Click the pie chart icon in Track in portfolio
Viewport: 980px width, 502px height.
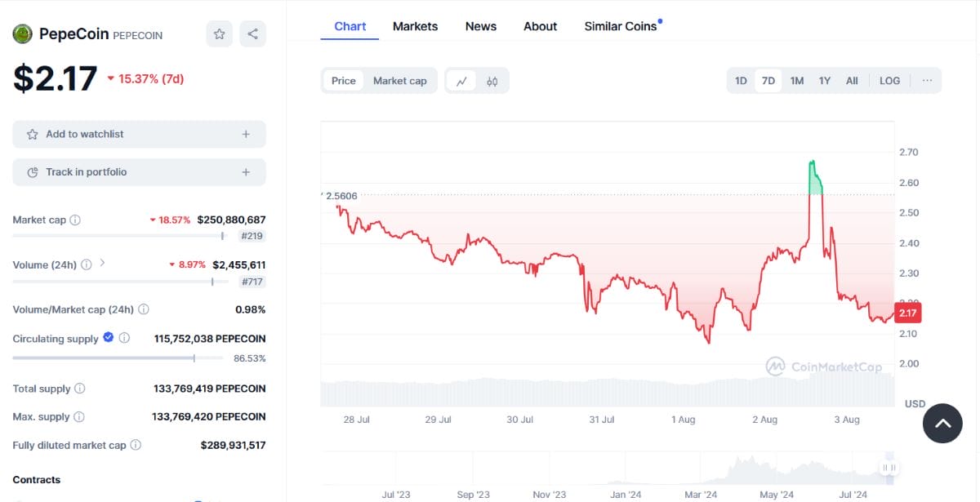click(33, 172)
